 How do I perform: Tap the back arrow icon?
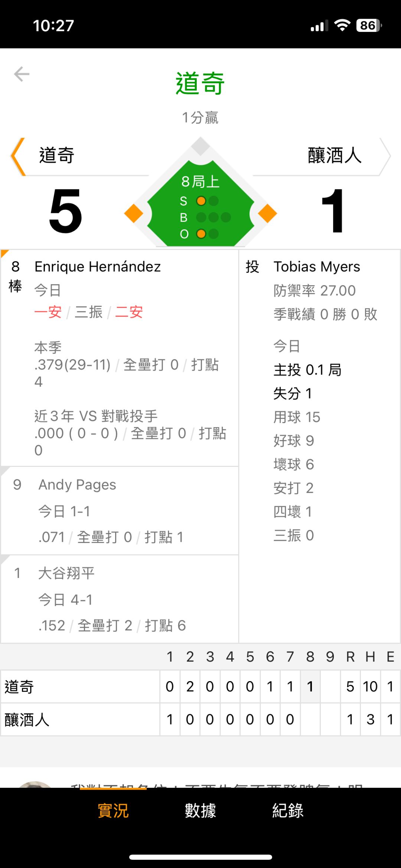pos(22,74)
